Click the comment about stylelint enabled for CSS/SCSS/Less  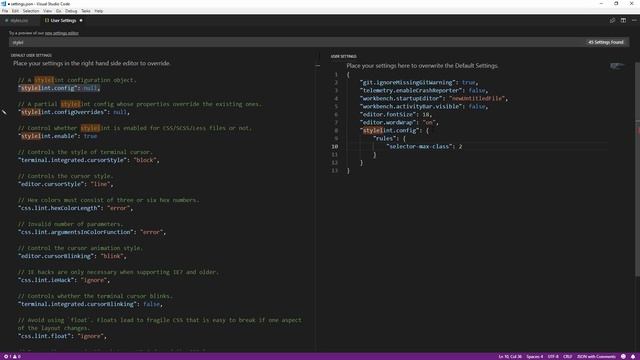[135, 128]
